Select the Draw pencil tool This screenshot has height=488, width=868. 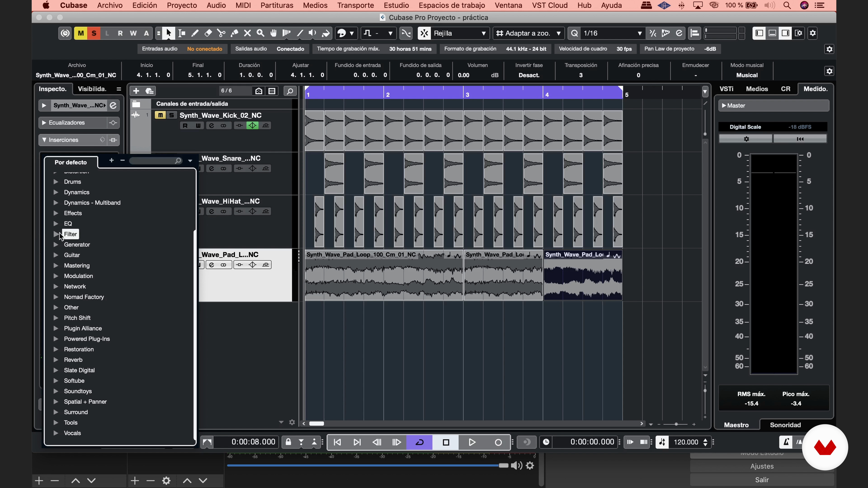pyautogui.click(x=195, y=33)
